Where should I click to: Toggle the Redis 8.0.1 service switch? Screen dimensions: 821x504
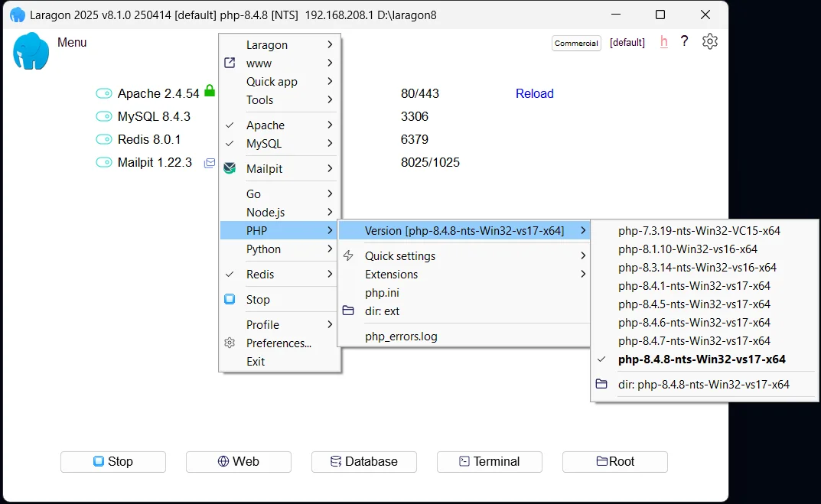point(104,140)
